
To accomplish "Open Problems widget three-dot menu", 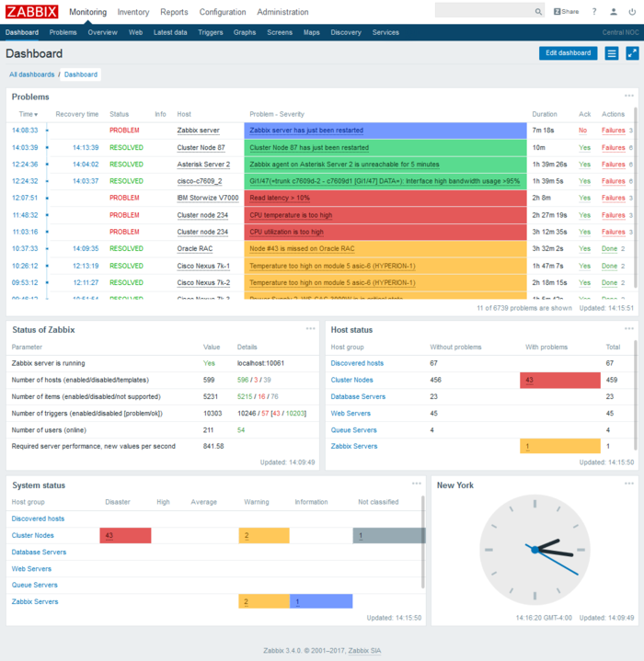I will point(628,96).
